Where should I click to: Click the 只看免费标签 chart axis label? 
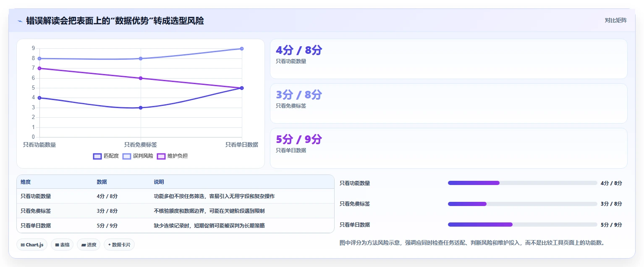tap(141, 145)
